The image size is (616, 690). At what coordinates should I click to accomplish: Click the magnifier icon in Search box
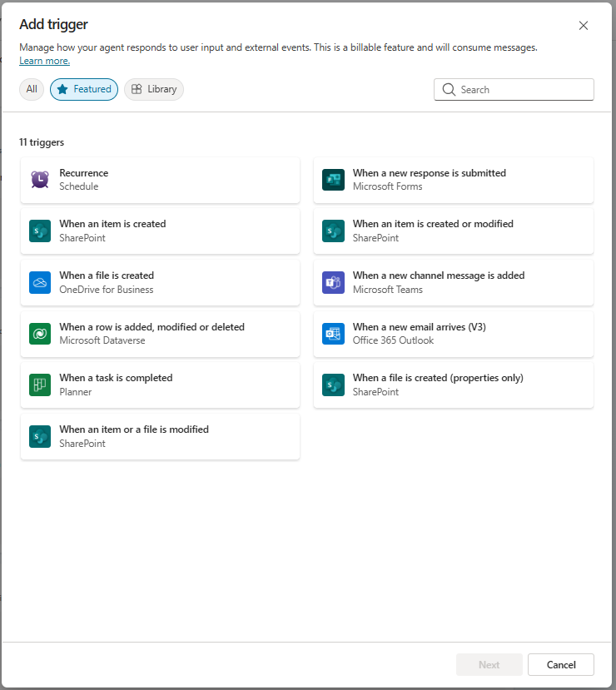[449, 89]
